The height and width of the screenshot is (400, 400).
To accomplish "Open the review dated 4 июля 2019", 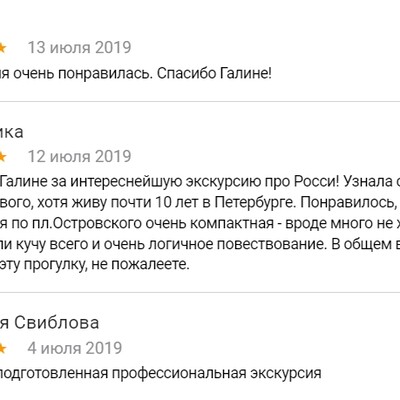I will coord(75,348).
